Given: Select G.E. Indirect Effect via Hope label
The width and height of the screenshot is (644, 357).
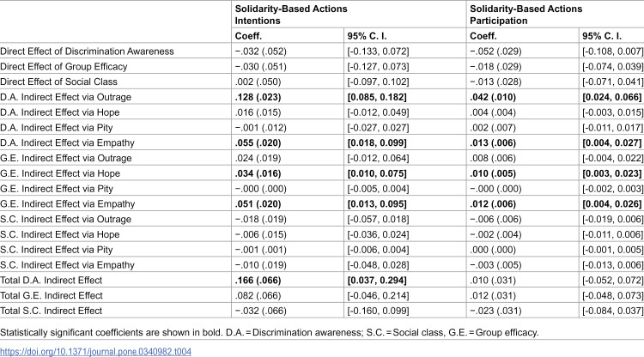Looking at the screenshot, I should coord(60,173).
